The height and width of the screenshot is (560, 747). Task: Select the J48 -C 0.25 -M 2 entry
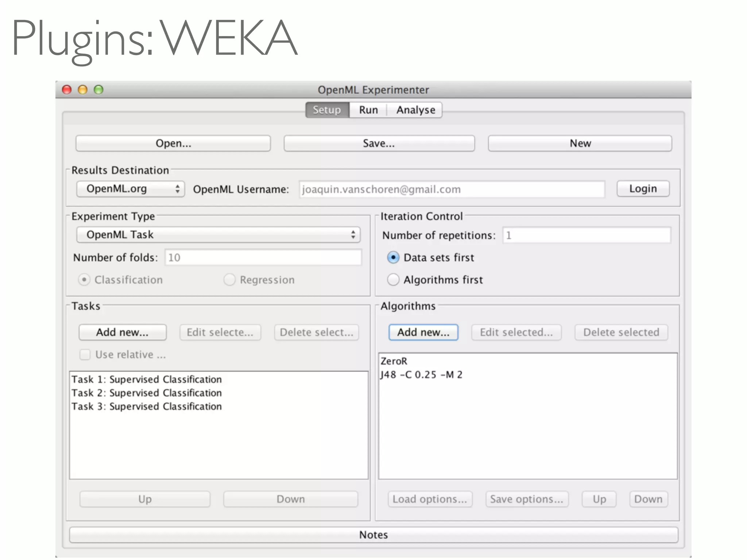click(x=527, y=375)
